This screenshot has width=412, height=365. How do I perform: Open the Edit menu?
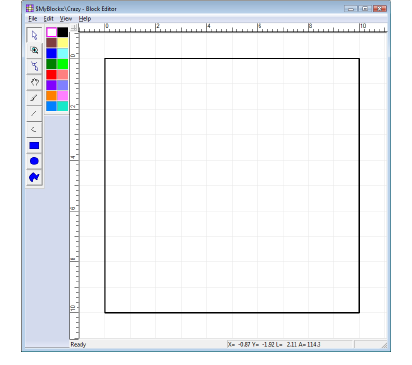click(x=49, y=19)
